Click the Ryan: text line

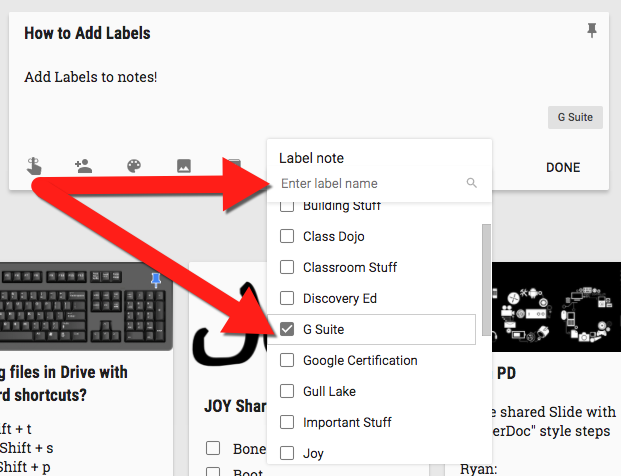click(x=478, y=469)
